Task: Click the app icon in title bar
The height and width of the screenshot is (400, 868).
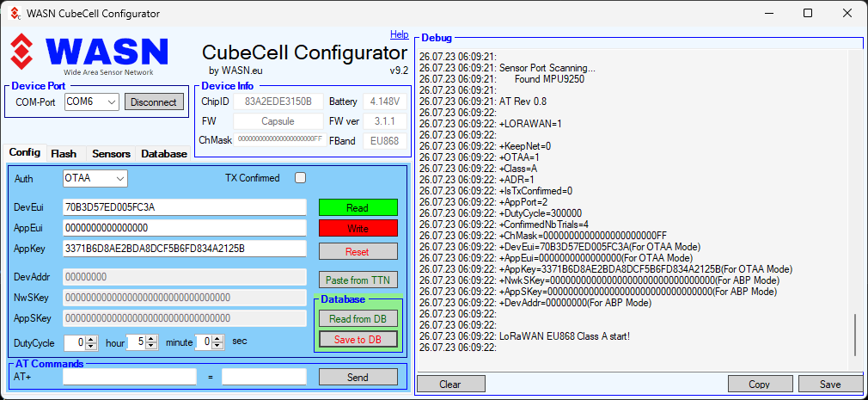Action: point(15,13)
